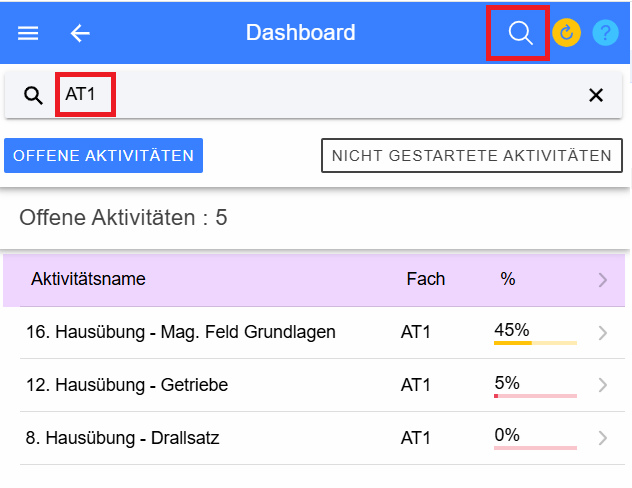This screenshot has height=488, width=632.
Task: Expand 16. Hausübung row chevron
Action: pos(602,333)
